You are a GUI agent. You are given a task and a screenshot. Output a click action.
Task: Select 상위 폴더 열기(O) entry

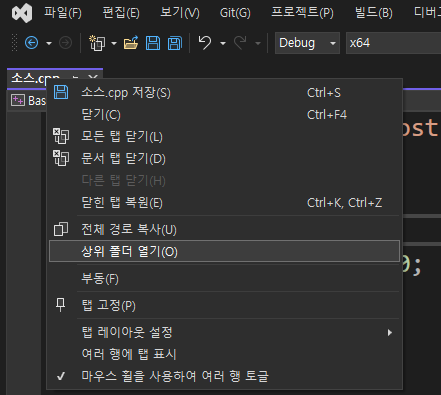coord(225,251)
